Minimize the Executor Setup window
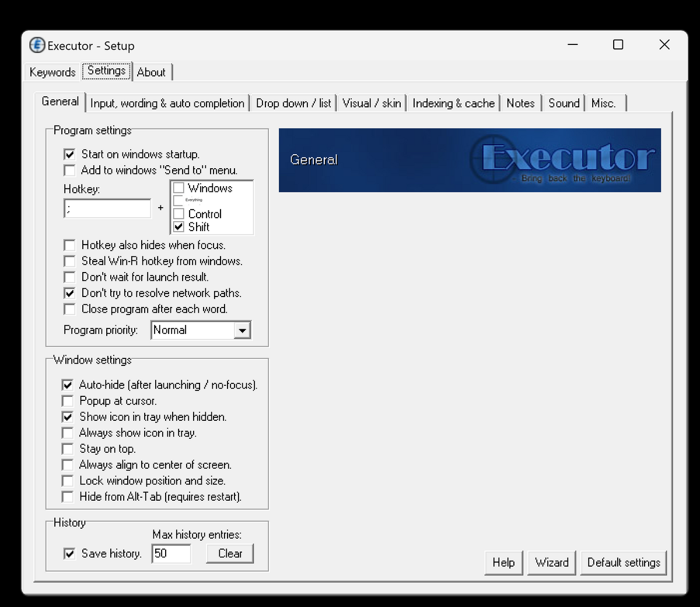This screenshot has width=700, height=607. click(573, 45)
